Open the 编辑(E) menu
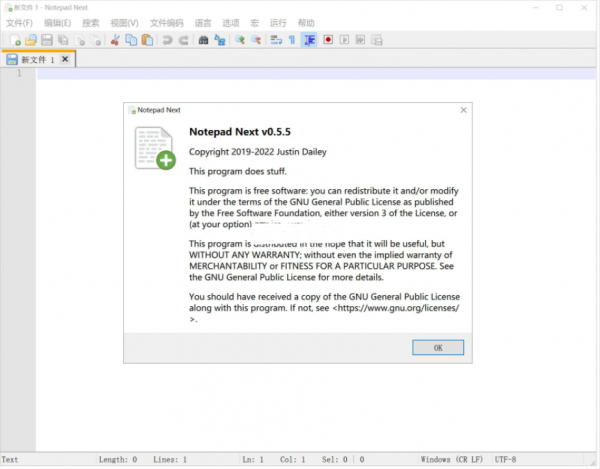 point(57,23)
